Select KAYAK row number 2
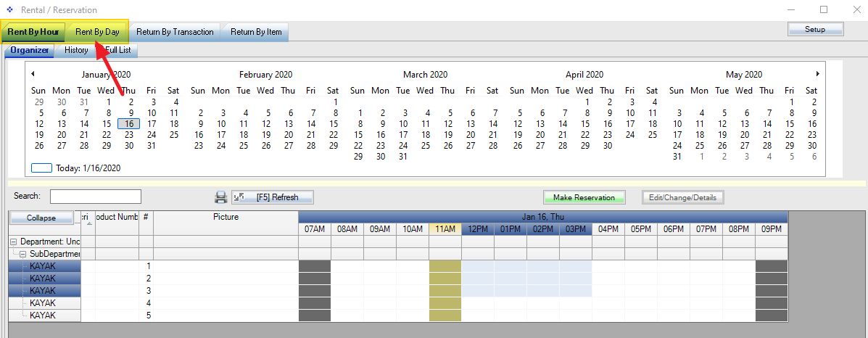Image resolution: width=868 pixels, height=338 pixels. click(x=43, y=278)
